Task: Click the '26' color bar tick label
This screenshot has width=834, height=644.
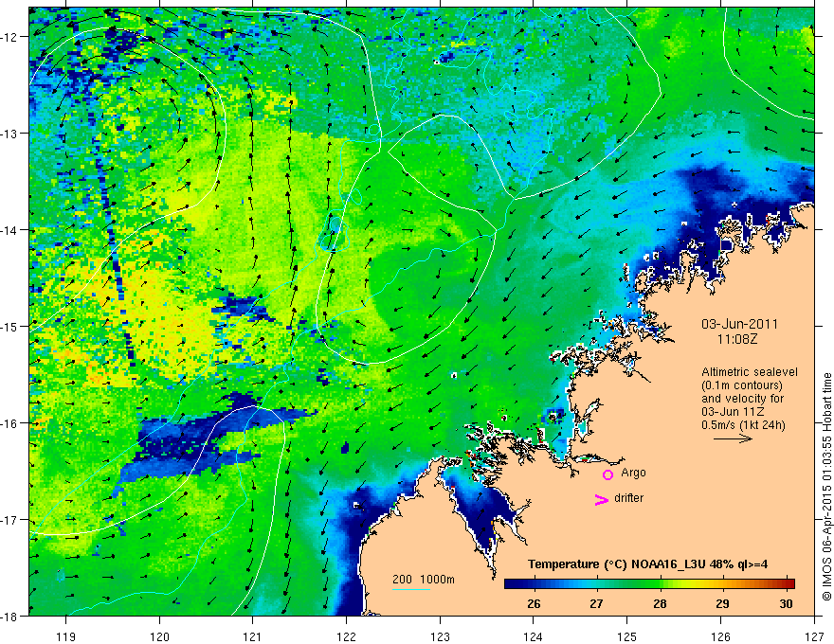Action: [534, 603]
